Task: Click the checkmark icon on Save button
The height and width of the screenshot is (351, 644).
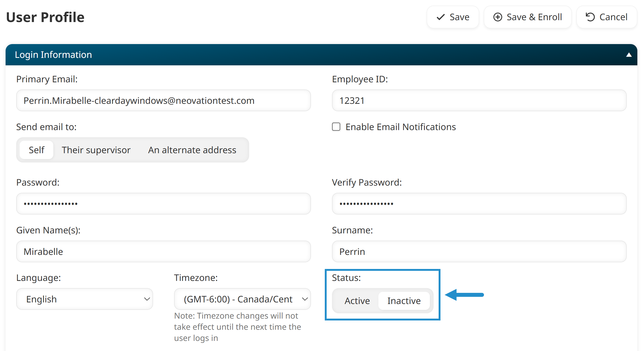Action: tap(441, 17)
